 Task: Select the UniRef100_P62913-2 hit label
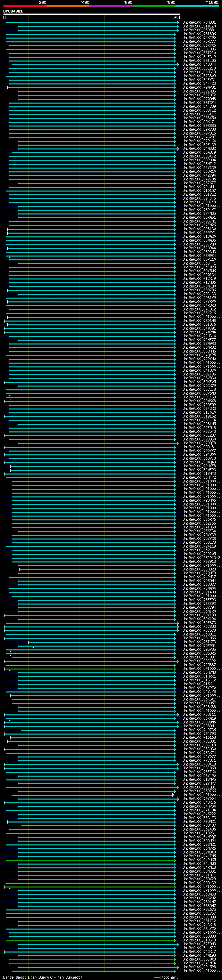click(201, 558)
